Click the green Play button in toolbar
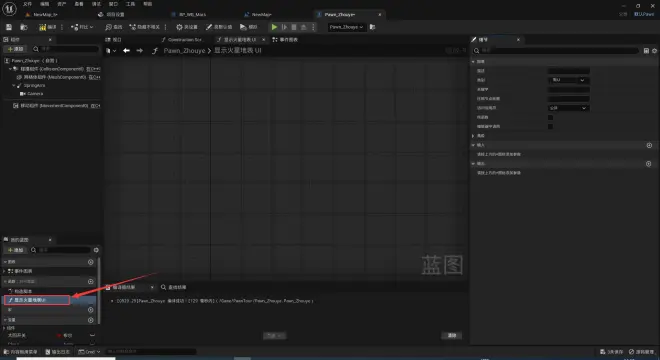 click(x=274, y=27)
